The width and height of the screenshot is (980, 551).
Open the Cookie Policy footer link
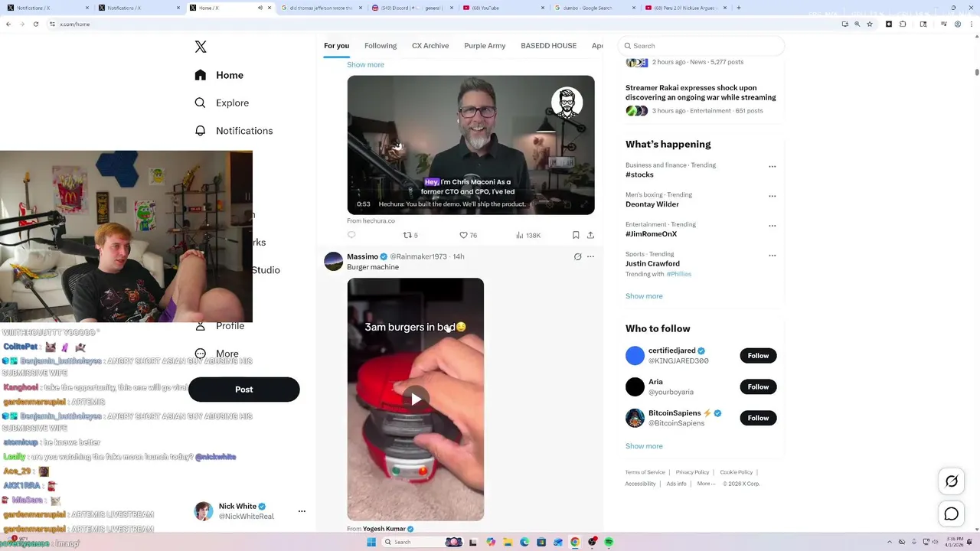pyautogui.click(x=736, y=472)
